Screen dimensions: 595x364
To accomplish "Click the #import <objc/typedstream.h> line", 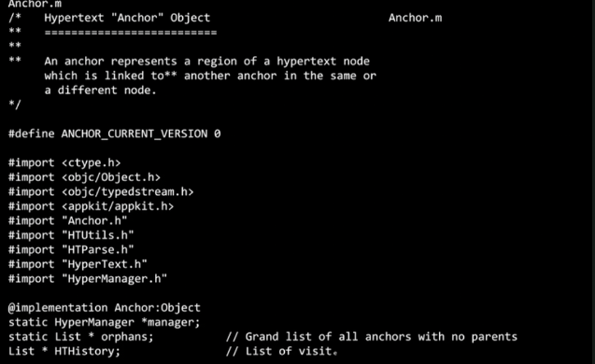I will click(x=101, y=191).
